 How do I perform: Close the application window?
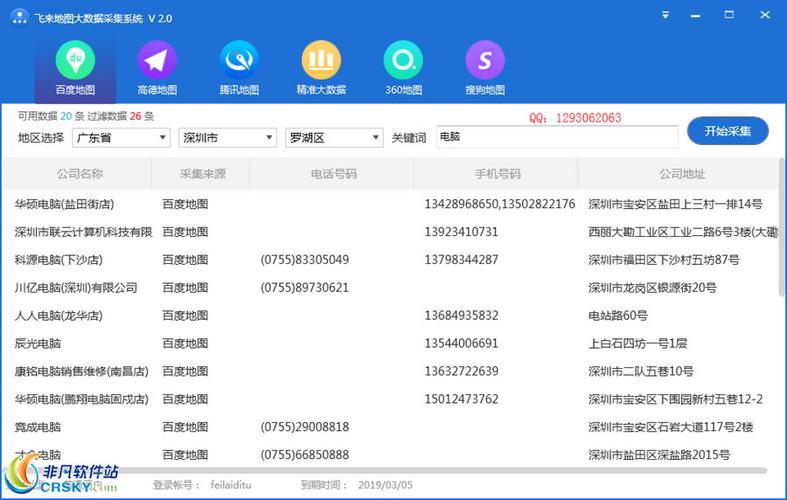tap(764, 15)
